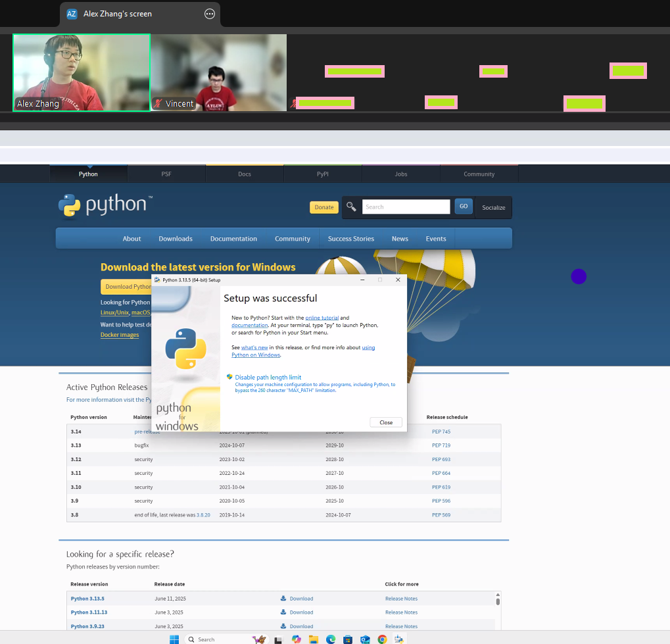This screenshot has width=670, height=644.
Task: Open the PEP 596 release schedule link
Action: point(441,501)
